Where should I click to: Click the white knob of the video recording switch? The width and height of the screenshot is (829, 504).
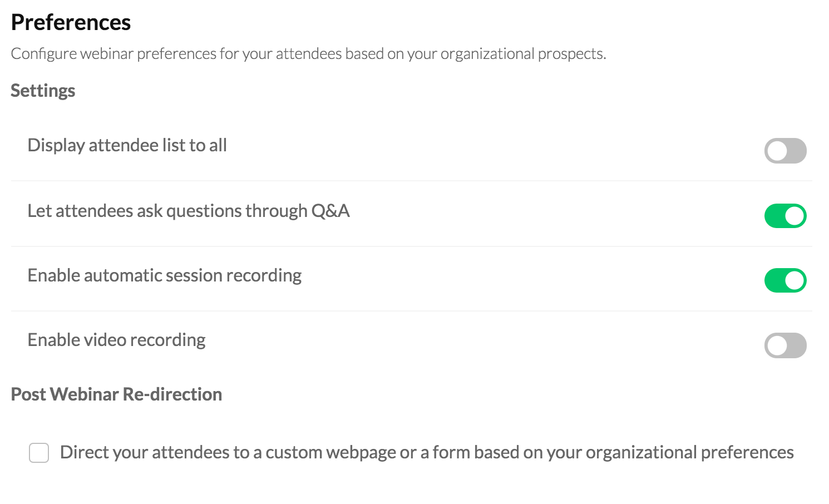[777, 345]
